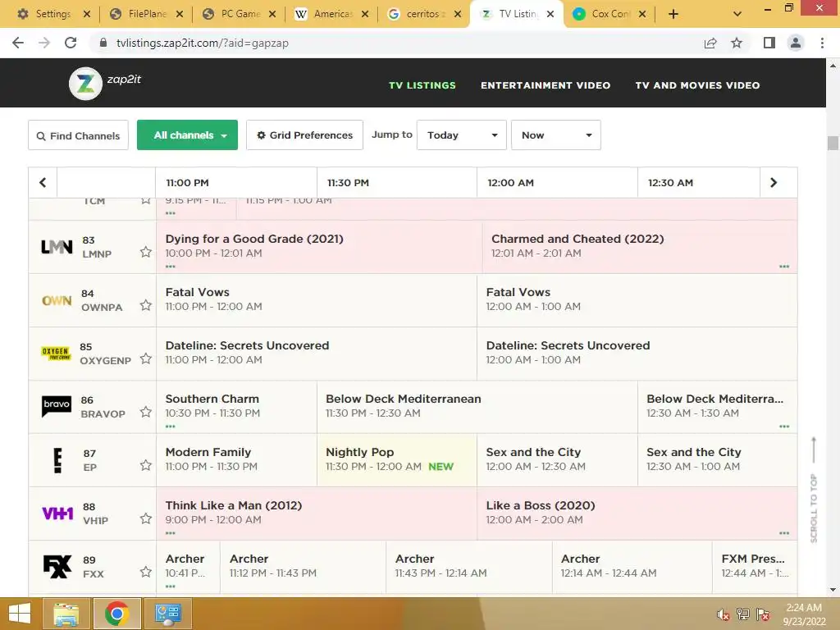Open the browser share icon
Screen dimensions: 840x630
pyautogui.click(x=710, y=43)
